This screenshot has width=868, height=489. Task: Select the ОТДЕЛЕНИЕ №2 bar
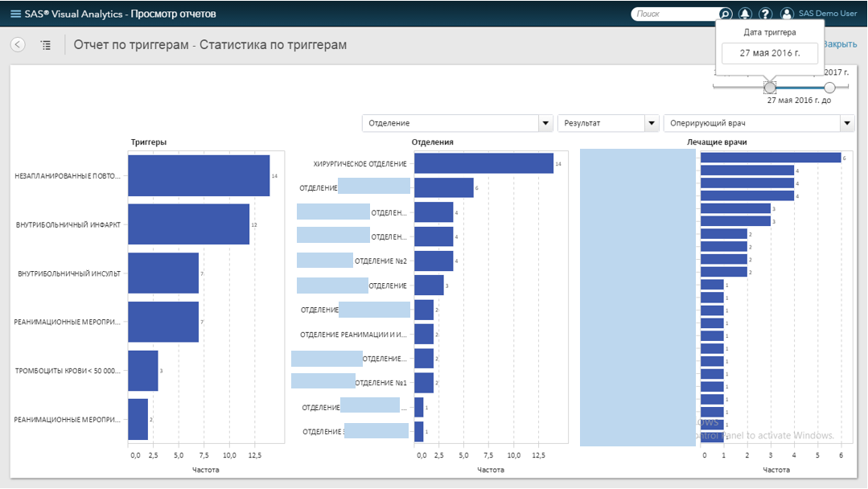(x=434, y=261)
